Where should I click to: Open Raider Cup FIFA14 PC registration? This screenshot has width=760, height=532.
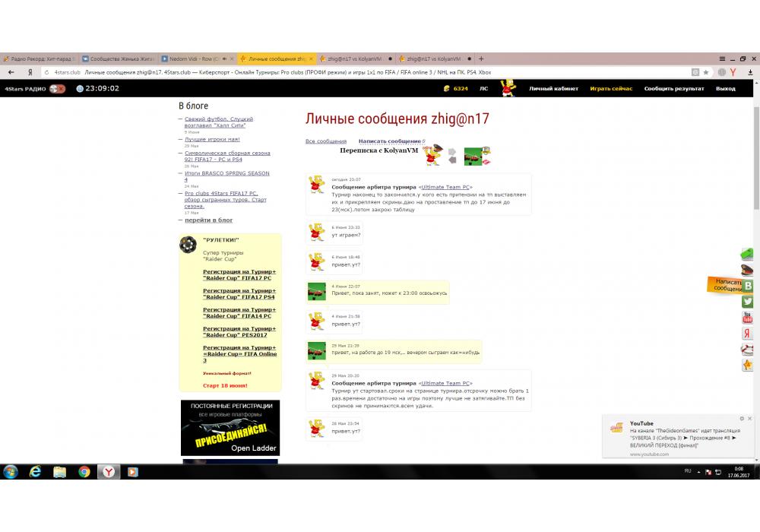239,312
